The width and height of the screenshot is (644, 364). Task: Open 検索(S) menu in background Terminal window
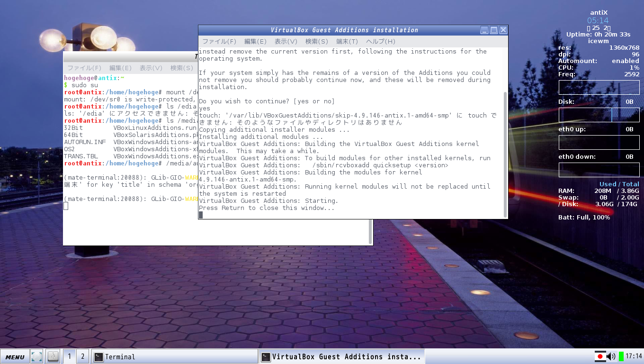tap(182, 68)
